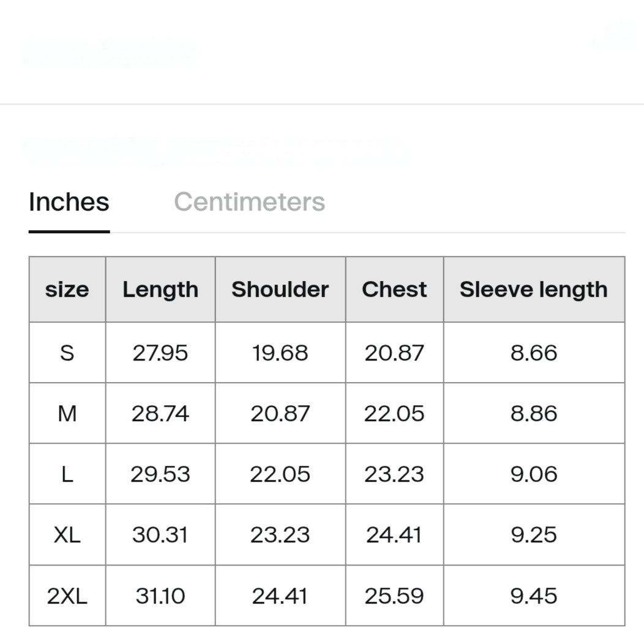Click the Chest column header
The image size is (644, 644).
394,290
